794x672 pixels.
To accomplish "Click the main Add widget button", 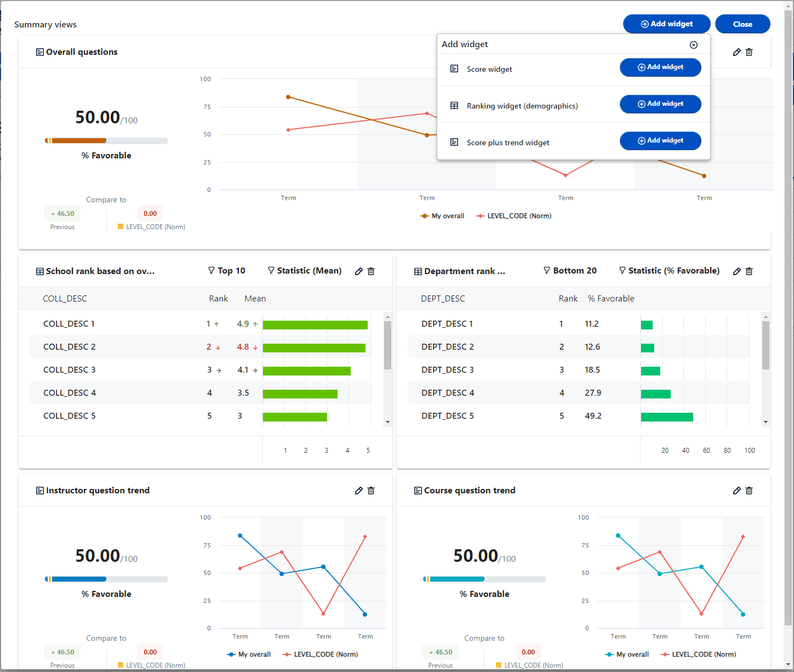I will tap(666, 24).
